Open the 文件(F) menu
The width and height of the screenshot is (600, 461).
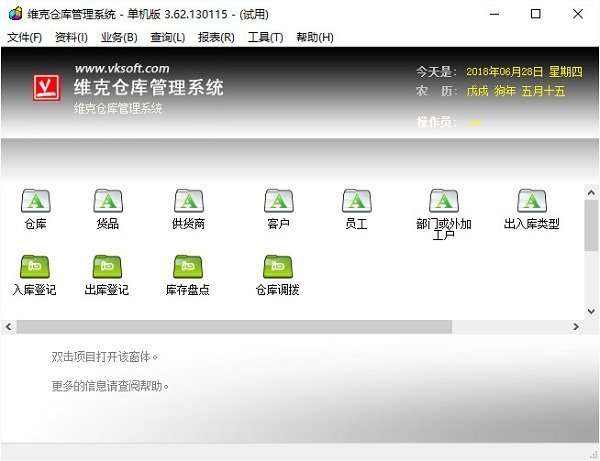[x=24, y=37]
